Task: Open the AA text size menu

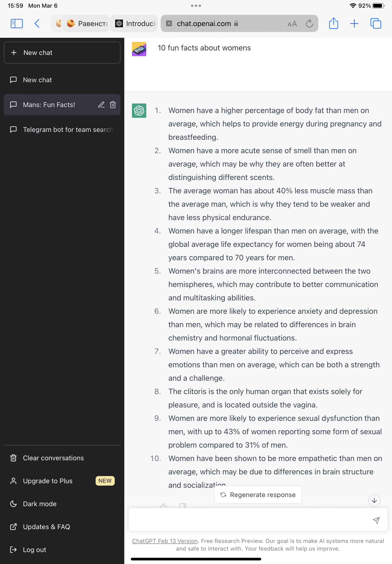Action: tap(292, 24)
